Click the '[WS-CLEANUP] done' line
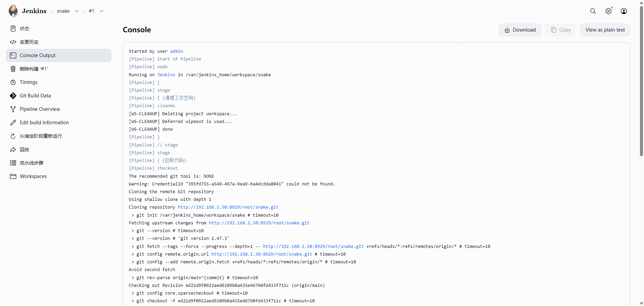 (151, 129)
